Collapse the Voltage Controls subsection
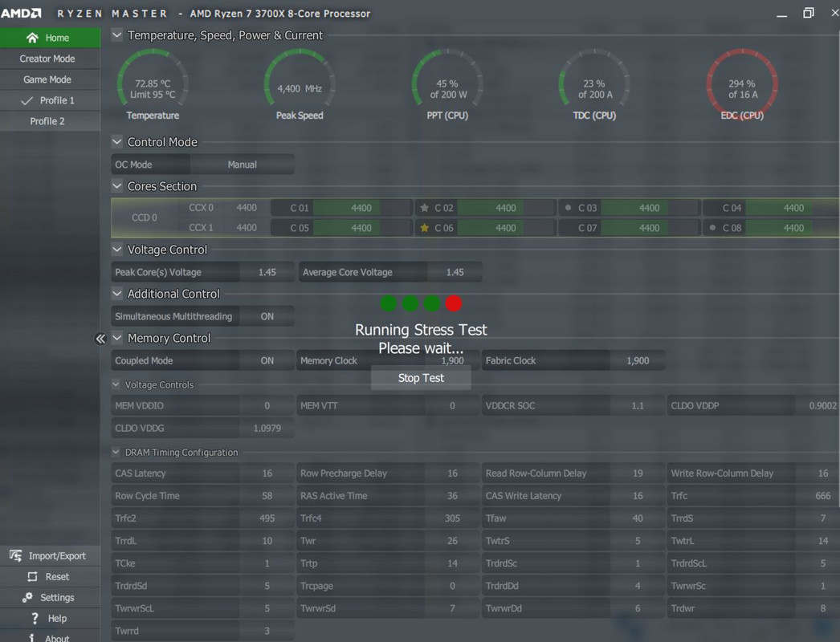Image resolution: width=840 pixels, height=642 pixels. click(116, 384)
